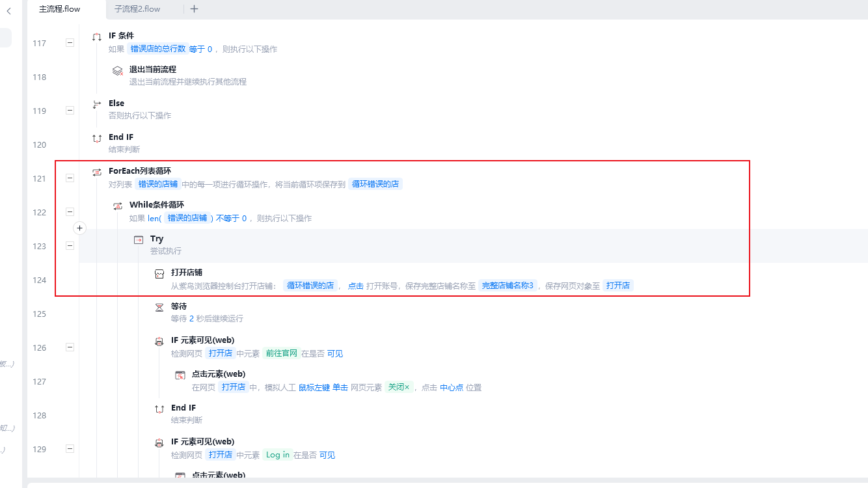Click the IF 元素可见(web) icon on line 126
The image size is (868, 488).
tap(159, 341)
